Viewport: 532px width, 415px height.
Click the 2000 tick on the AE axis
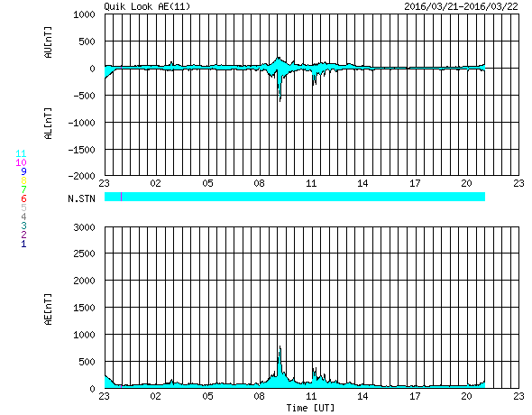click(84, 281)
